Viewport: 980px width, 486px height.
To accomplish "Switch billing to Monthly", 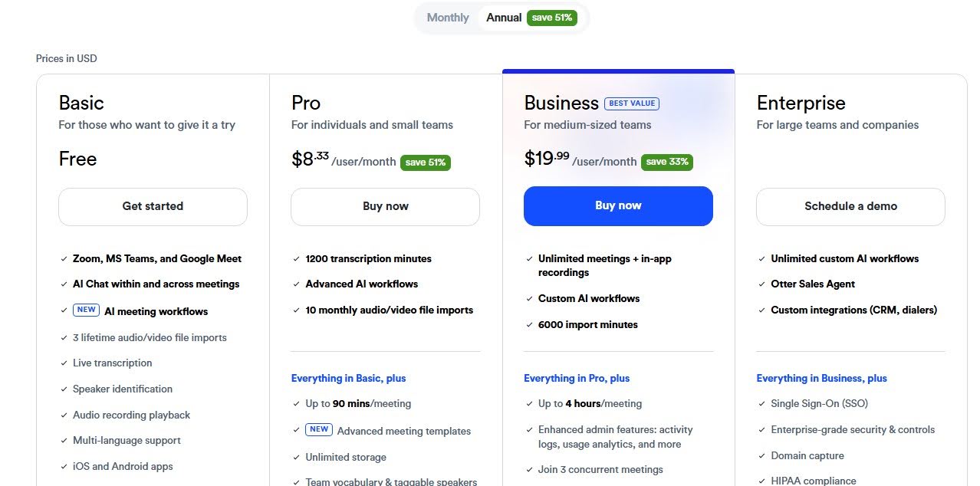I will coord(448,18).
